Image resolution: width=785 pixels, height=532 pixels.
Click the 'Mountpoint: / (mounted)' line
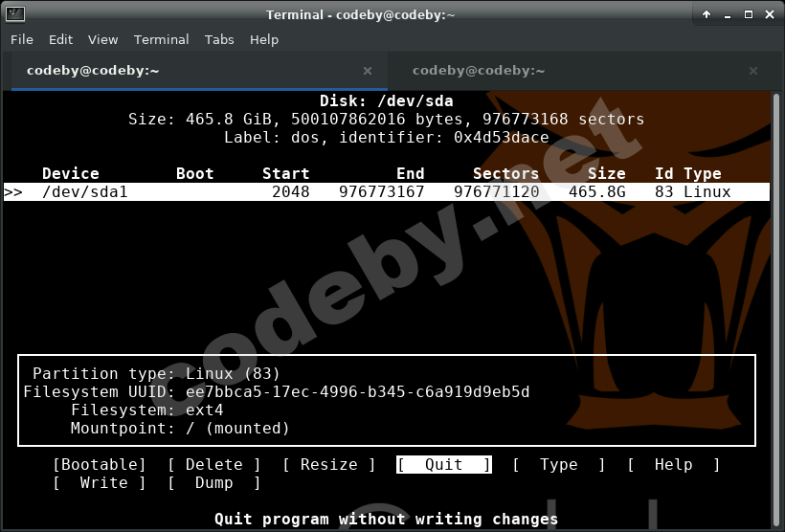(180, 428)
